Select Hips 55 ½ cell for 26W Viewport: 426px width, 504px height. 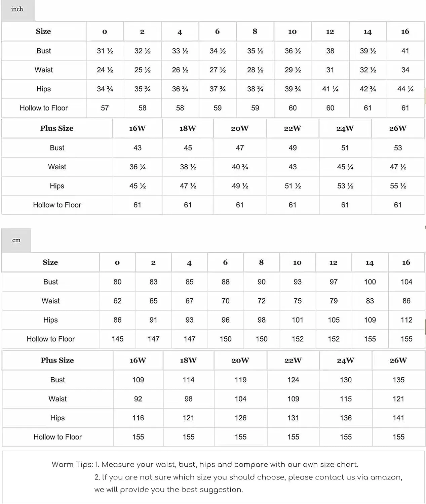398,186
